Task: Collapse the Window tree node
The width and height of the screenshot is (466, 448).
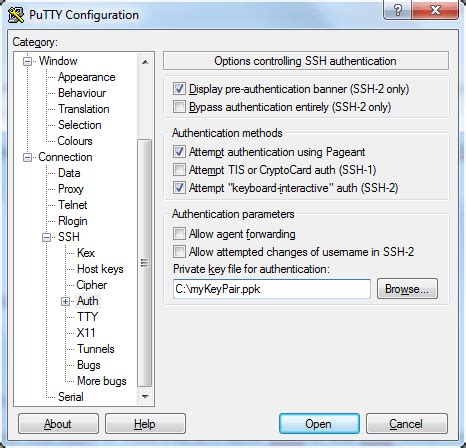Action: [x=27, y=61]
